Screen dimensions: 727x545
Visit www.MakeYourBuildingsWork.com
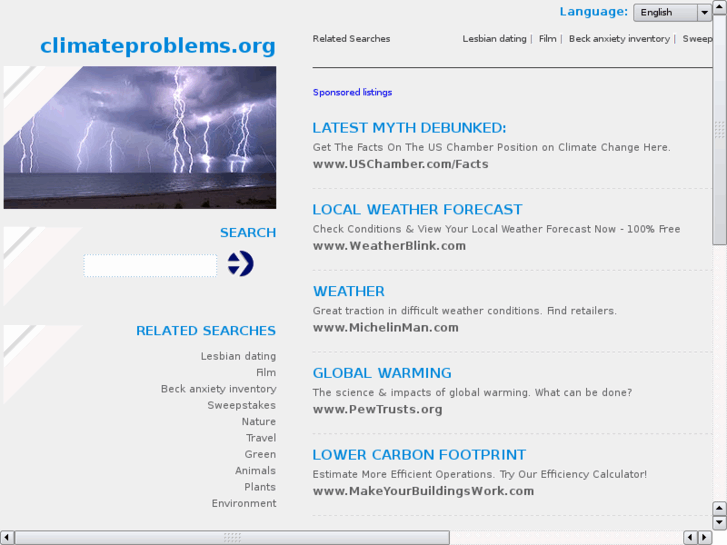[423, 491]
